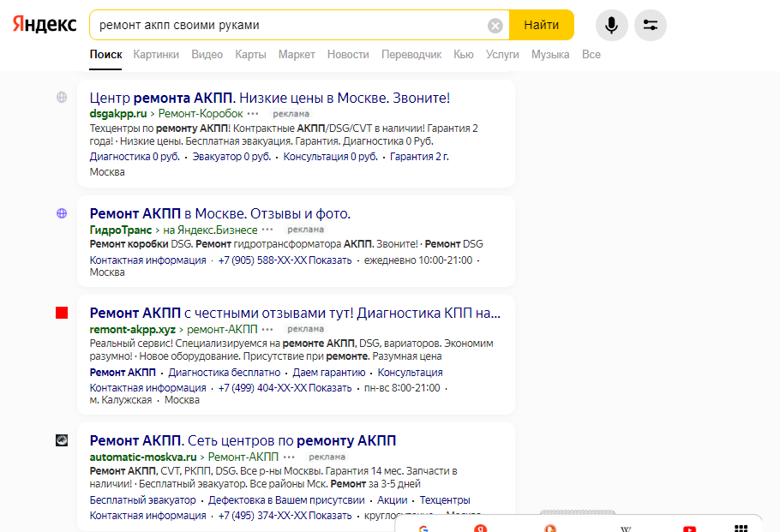Viewport: 780px width, 532px height.
Task: Select the Поиск tab
Action: click(106, 55)
